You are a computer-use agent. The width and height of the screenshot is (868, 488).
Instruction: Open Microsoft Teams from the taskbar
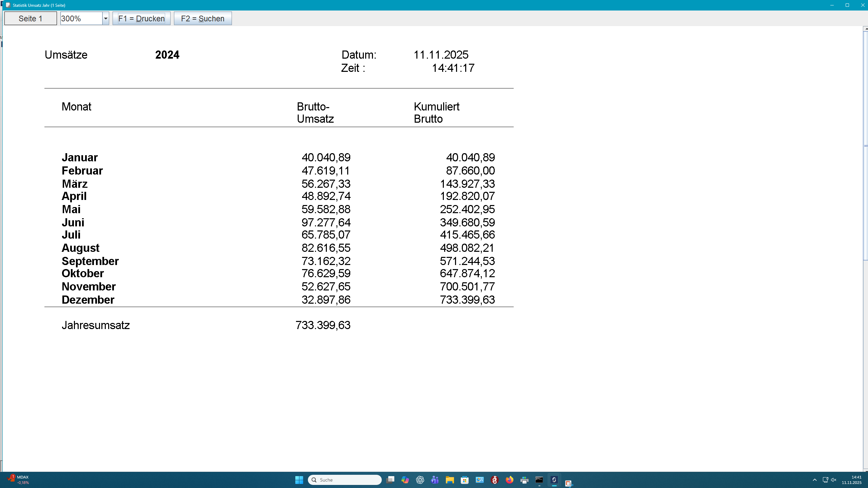435,480
